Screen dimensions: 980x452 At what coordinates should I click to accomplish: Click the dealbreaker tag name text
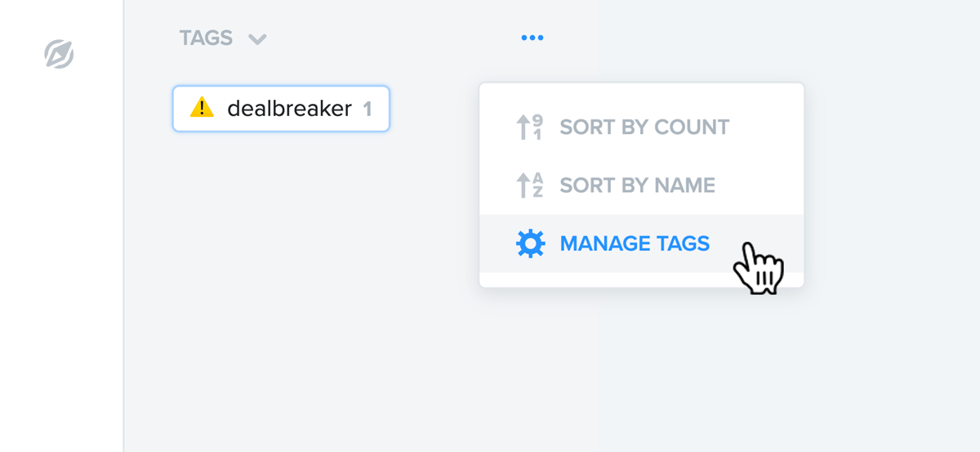click(x=289, y=108)
